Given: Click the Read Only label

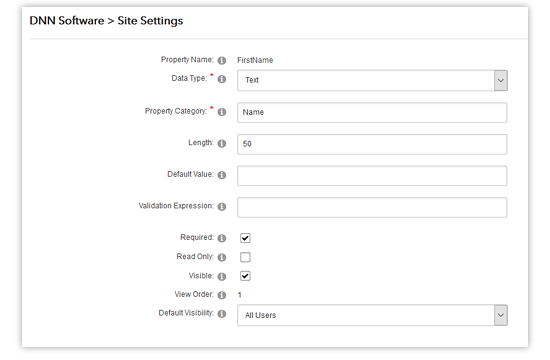Looking at the screenshot, I should tap(195, 257).
